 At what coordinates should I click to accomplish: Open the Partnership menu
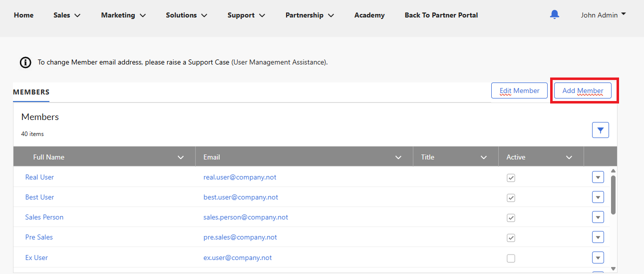point(310,15)
